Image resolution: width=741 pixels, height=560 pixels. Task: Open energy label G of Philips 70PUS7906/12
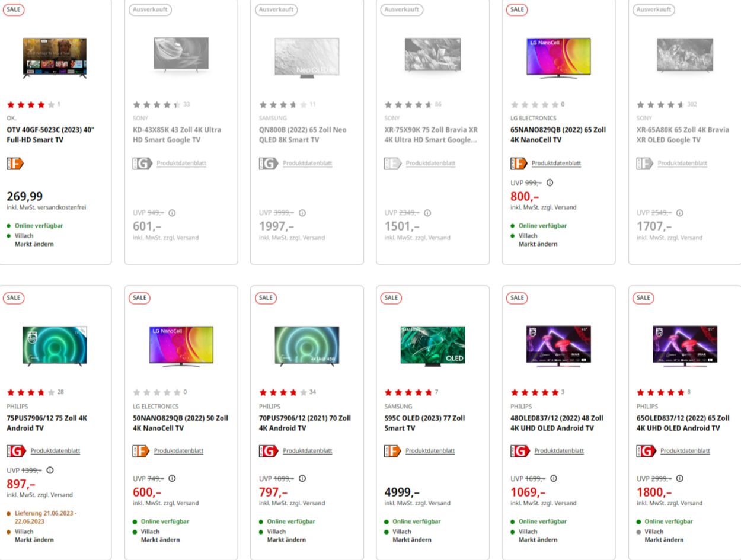(x=268, y=451)
